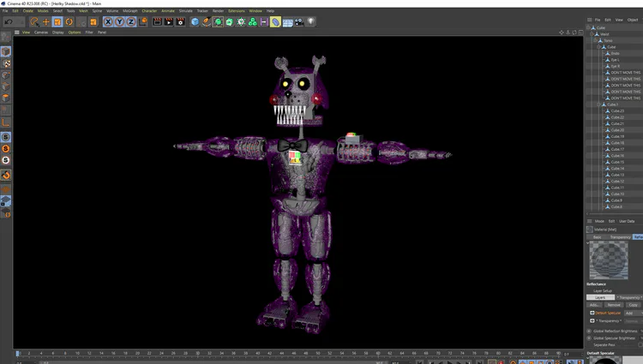Select Endo object in Object Manager

pyautogui.click(x=615, y=54)
